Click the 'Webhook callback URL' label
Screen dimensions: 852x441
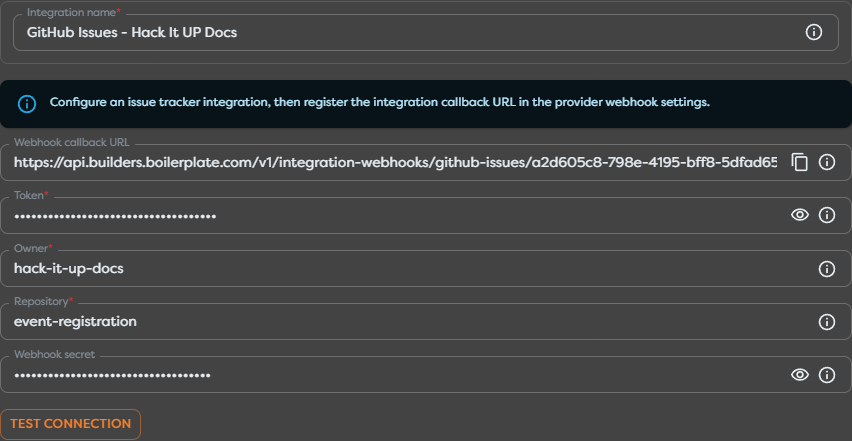[72, 142]
